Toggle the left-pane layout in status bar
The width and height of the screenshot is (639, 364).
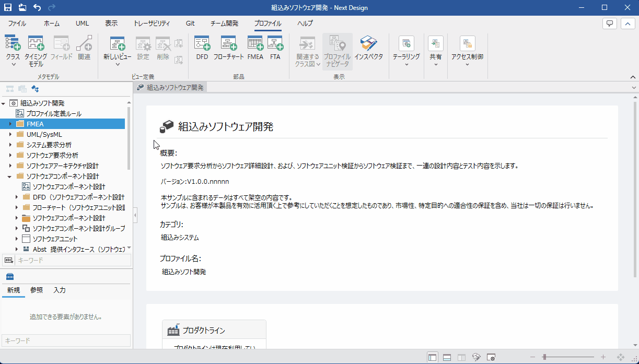(x=432, y=357)
